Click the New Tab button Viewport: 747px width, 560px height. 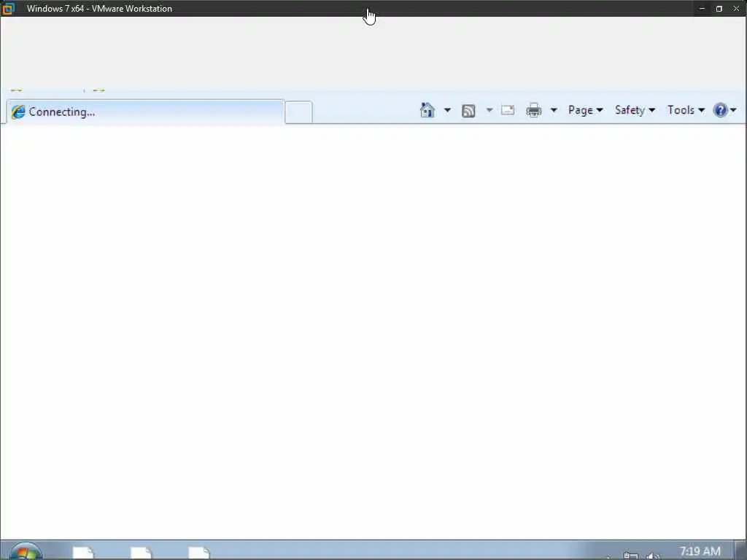298,112
